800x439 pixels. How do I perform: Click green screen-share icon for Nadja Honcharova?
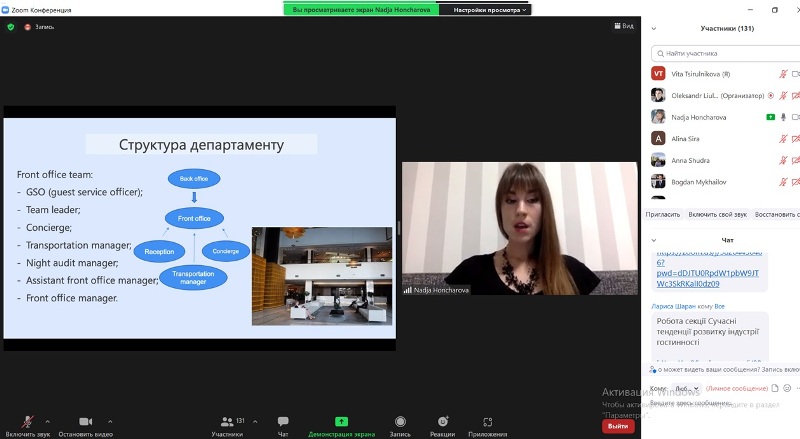(770, 117)
